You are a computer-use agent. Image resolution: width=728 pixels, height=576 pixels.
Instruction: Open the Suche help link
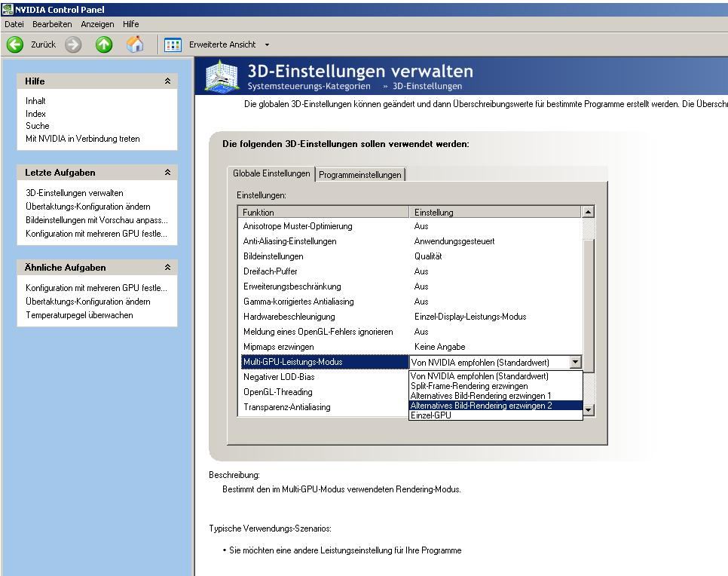(38, 125)
